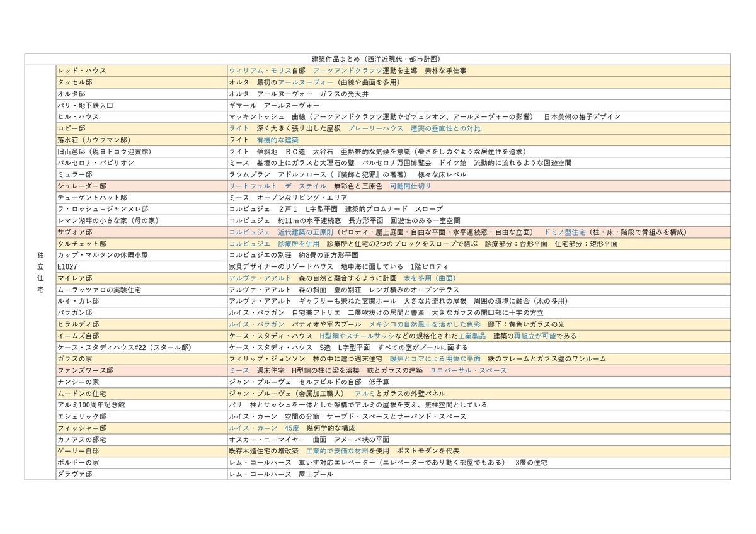Image resolution: width=756 pixels, height=534 pixels.
Task: Click the バルセロナ・パビリオン name cell
Action: pyautogui.click(x=141, y=162)
